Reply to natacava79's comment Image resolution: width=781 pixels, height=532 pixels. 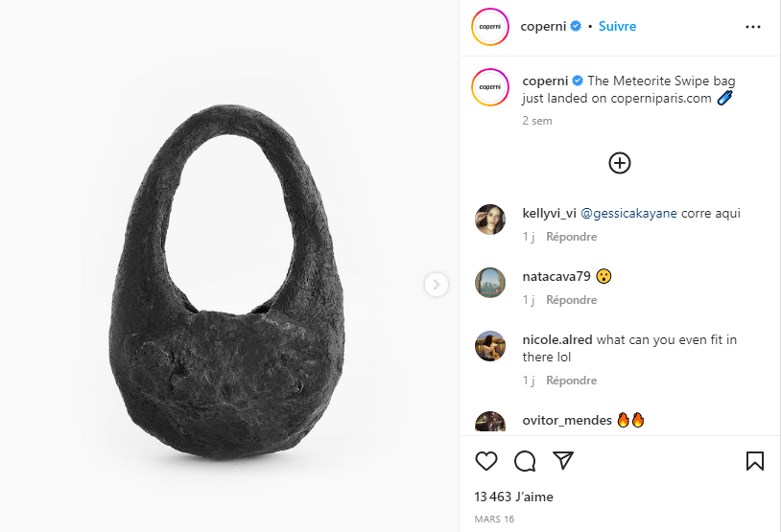571,300
